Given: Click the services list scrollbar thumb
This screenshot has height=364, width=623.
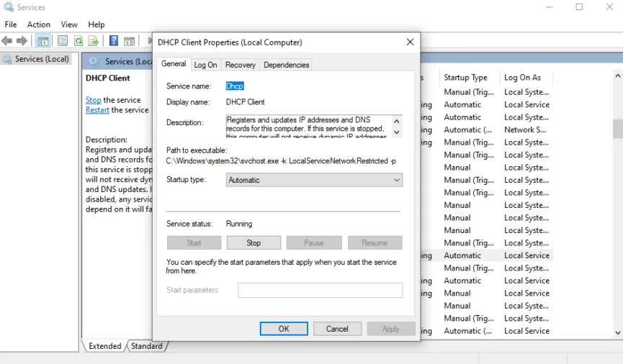Looking at the screenshot, I should click(618, 129).
